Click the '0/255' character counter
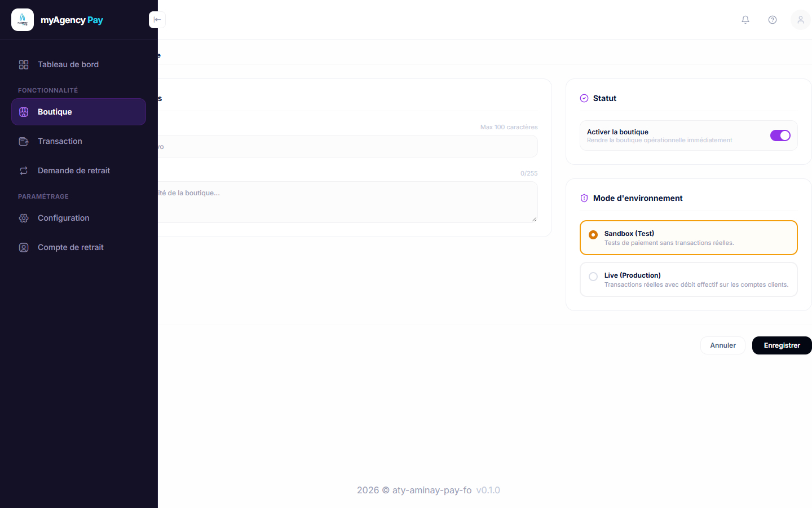The width and height of the screenshot is (812, 508). click(x=529, y=173)
